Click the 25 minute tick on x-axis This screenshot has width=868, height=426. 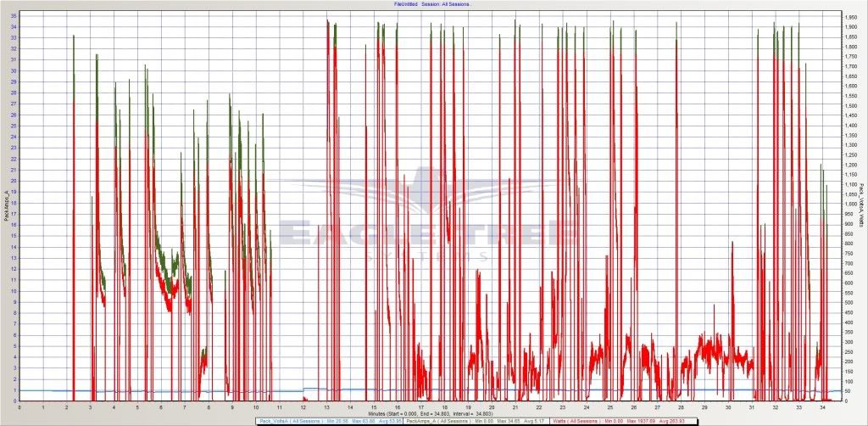(x=609, y=406)
